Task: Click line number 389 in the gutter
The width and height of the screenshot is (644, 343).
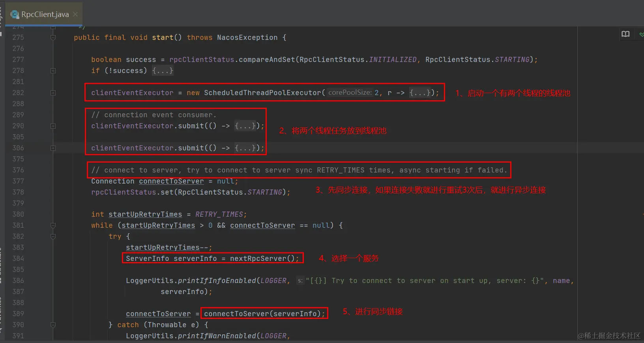Action: tap(18, 314)
